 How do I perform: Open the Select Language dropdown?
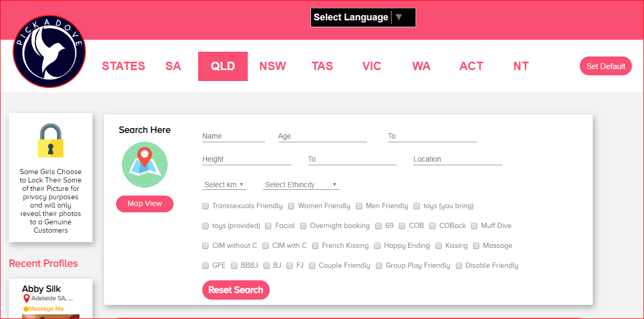point(363,17)
